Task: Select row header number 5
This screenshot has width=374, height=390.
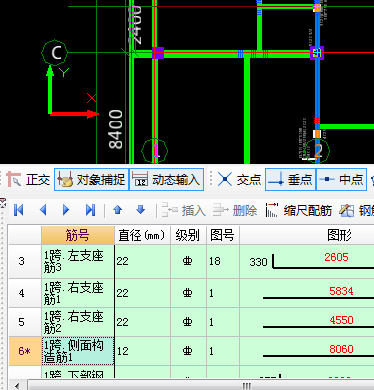Action: 25,322
